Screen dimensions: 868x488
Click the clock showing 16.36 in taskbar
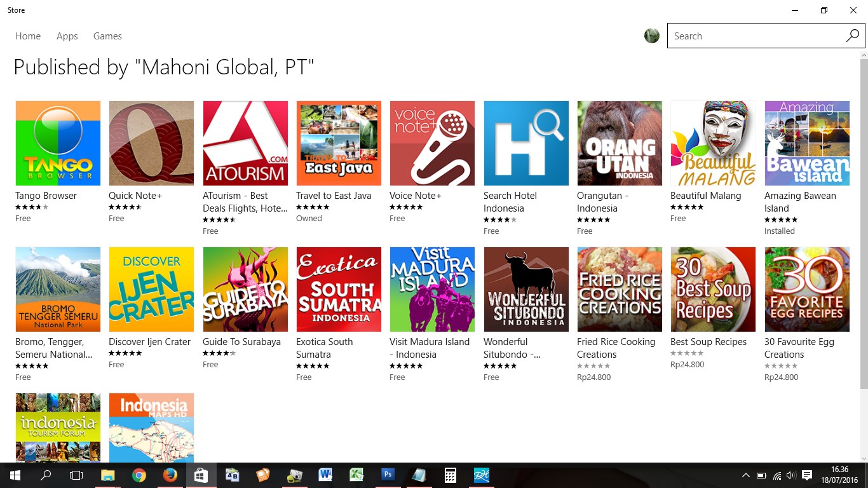click(840, 470)
